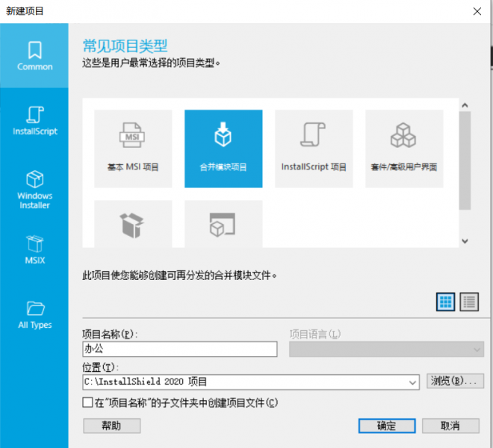The image size is (493, 448).
Task: Click the 位置(T) label
Action: 100,367
